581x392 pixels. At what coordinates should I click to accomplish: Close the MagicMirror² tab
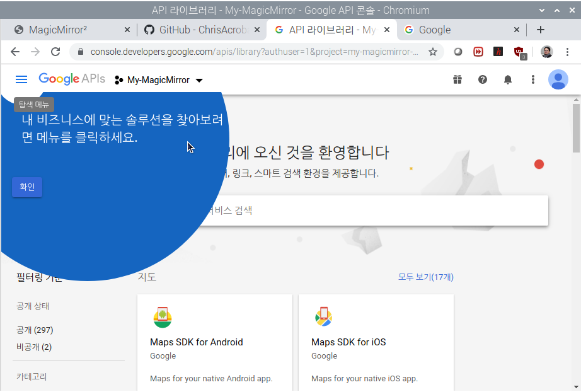pos(127,30)
